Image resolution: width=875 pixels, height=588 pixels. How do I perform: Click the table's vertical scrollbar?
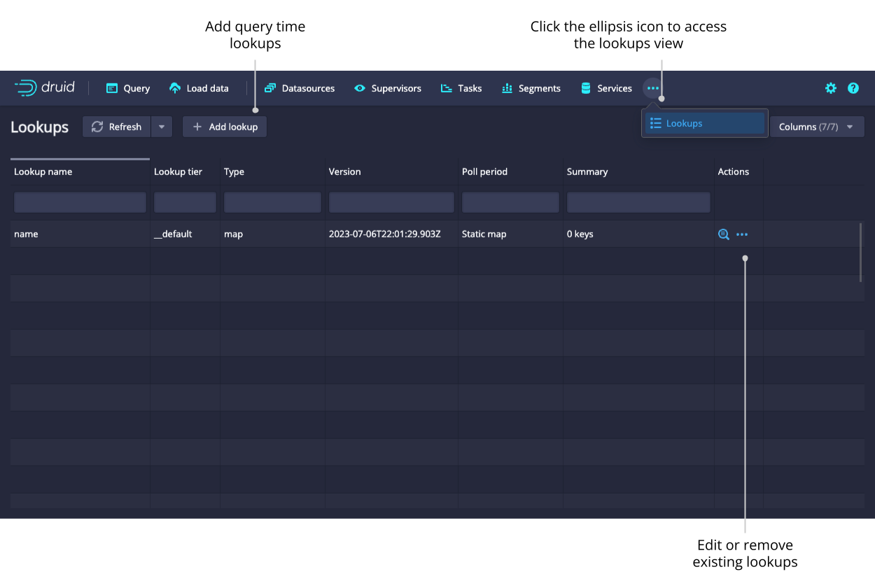point(860,252)
